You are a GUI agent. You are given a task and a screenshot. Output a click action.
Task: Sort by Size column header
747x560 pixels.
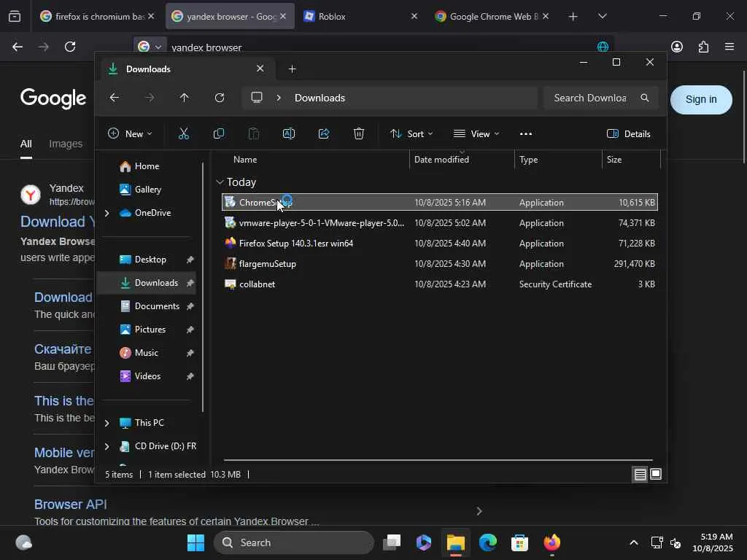[x=631, y=160]
